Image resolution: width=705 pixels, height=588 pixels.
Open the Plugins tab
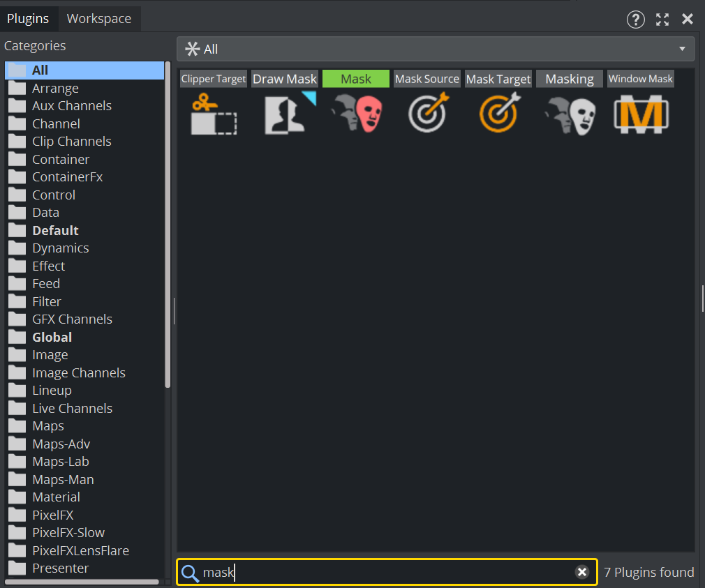point(28,19)
